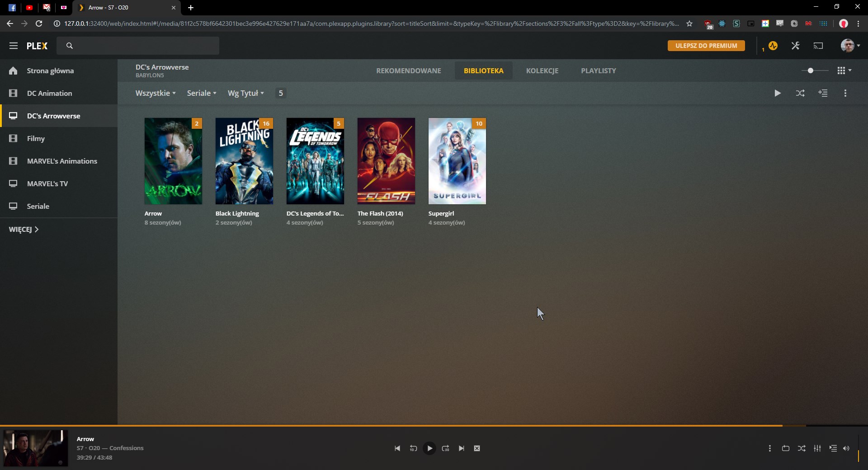The width and height of the screenshot is (868, 470).
Task: Adjust the poster size slider
Action: pyautogui.click(x=811, y=70)
